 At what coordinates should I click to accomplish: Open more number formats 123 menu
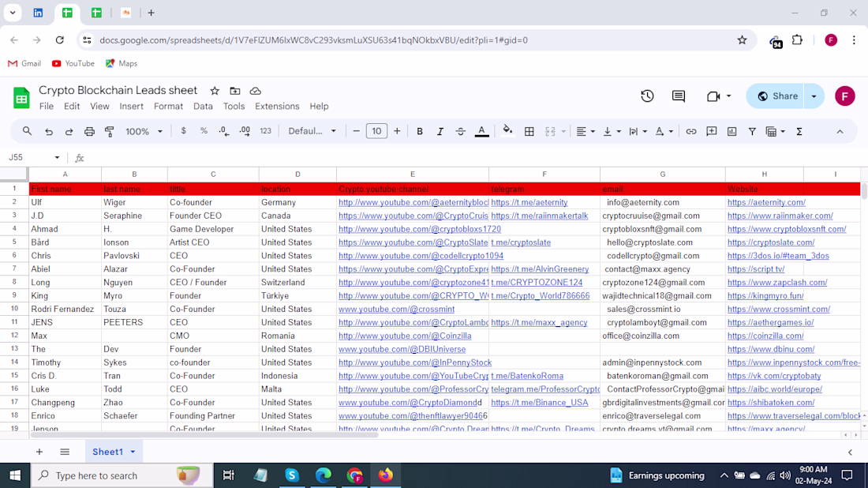point(266,131)
